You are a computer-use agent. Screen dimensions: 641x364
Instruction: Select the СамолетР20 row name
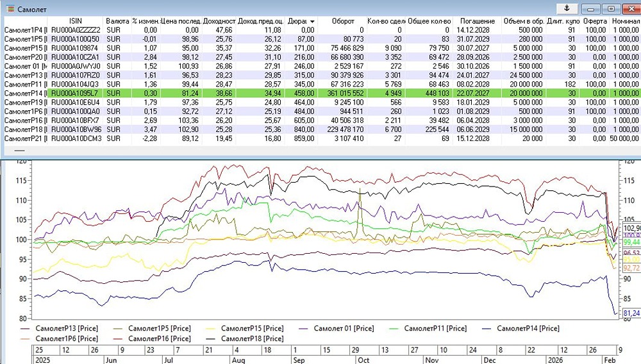pos(26,57)
